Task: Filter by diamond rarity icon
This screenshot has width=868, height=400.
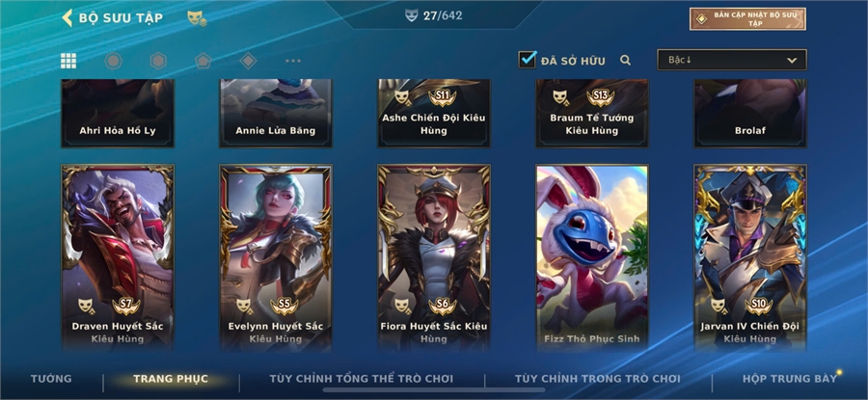Action: [248, 61]
